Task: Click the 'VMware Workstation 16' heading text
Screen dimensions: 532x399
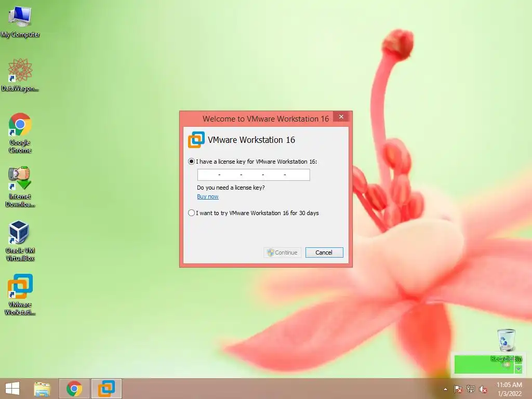Action: coord(251,140)
